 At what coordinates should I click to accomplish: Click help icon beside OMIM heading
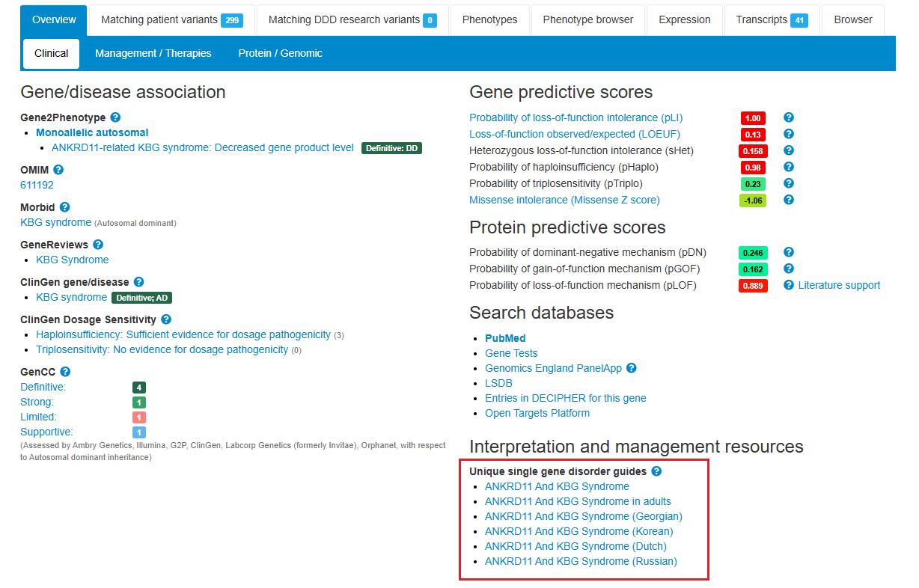point(58,170)
